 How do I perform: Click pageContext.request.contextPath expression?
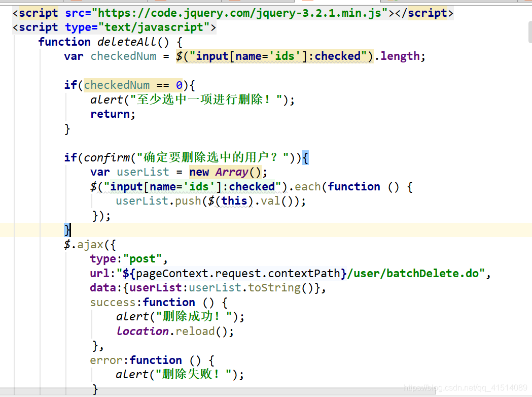tap(238, 274)
